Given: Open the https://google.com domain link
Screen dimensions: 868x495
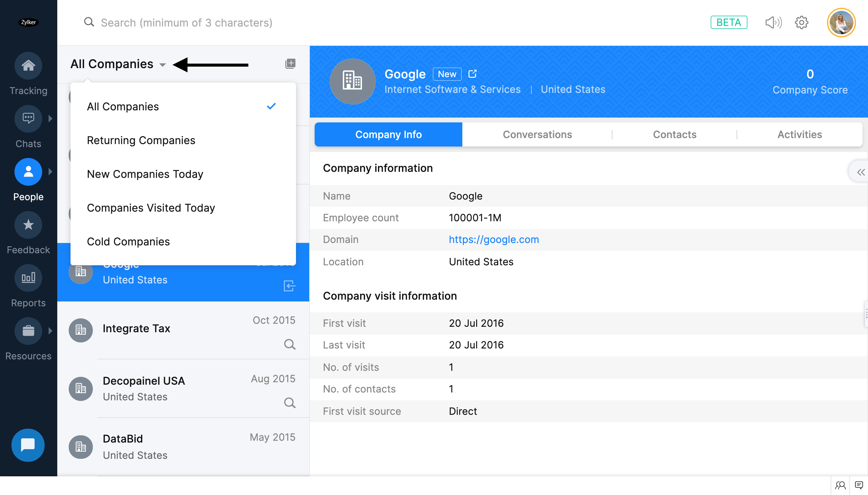Looking at the screenshot, I should point(493,239).
